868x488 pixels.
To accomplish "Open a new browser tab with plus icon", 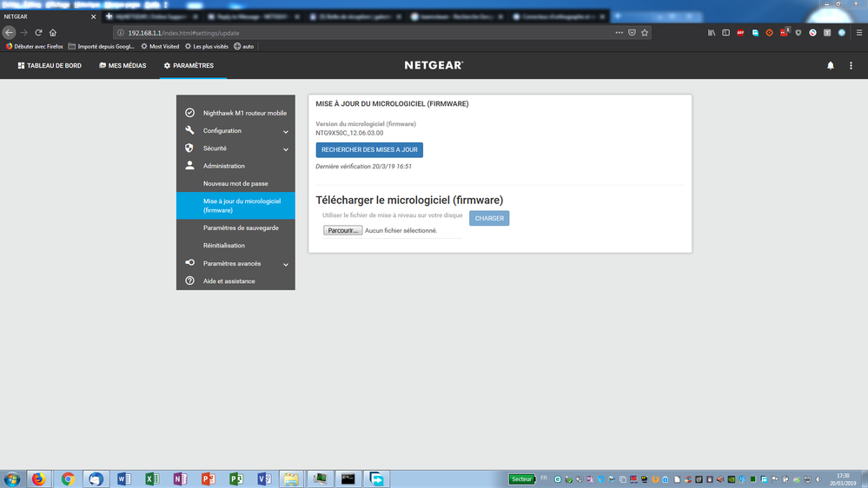I will point(617,16).
